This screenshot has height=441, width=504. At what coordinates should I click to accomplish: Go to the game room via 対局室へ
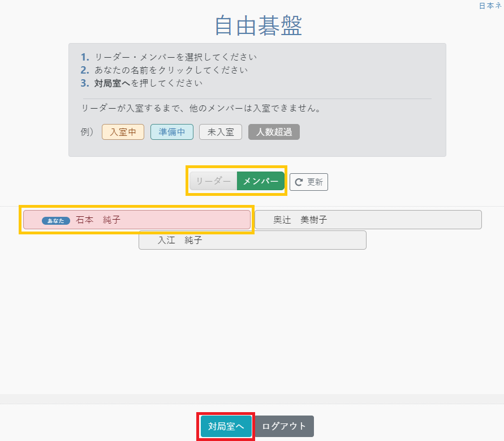pyautogui.click(x=226, y=426)
